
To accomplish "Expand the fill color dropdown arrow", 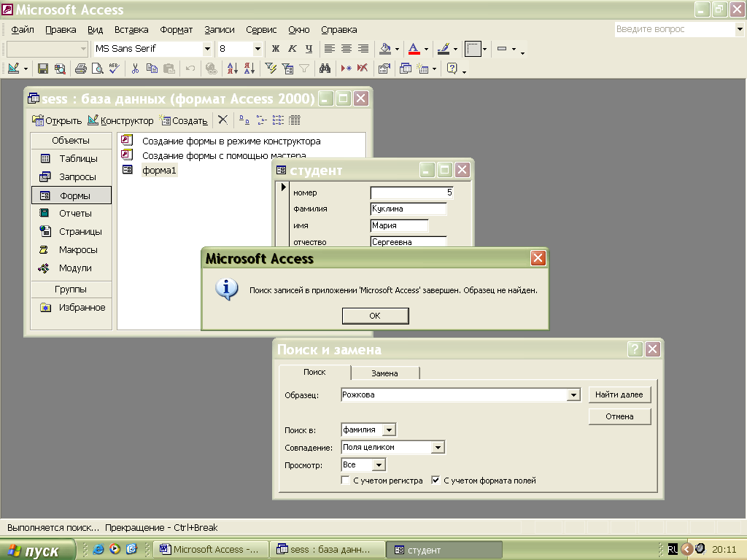I will tap(397, 49).
